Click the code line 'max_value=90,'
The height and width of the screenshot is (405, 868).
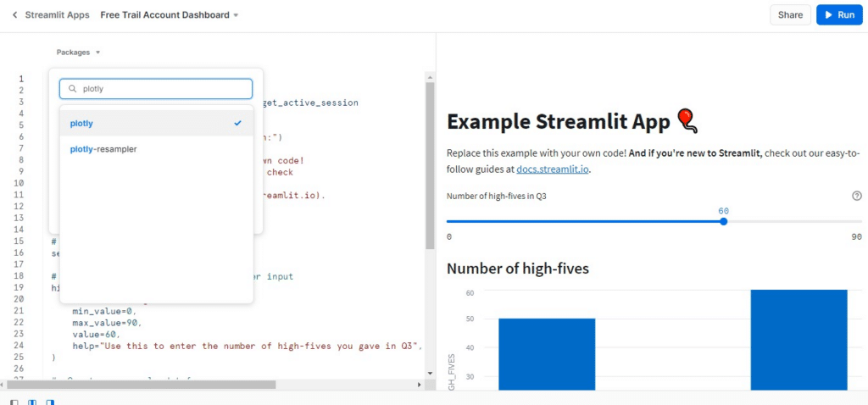[x=108, y=323]
